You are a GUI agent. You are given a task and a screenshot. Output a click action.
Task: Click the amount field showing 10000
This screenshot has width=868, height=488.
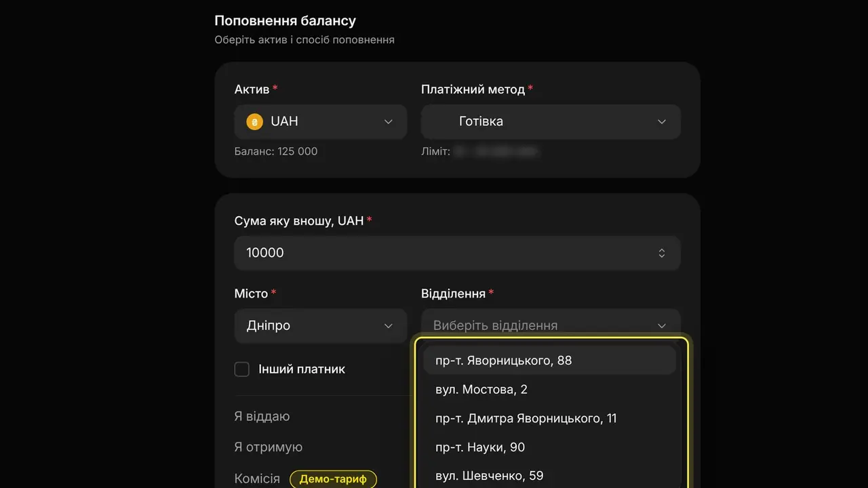pos(457,253)
